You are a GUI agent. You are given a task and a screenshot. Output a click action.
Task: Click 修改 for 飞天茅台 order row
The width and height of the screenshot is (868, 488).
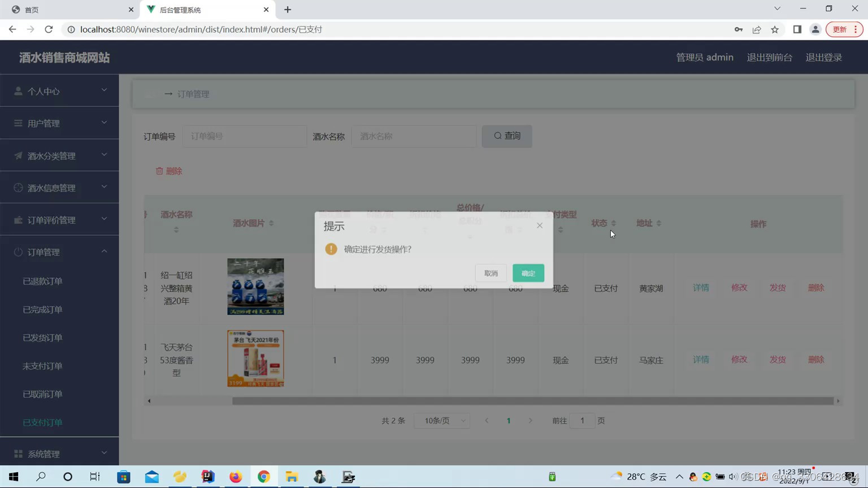739,359
